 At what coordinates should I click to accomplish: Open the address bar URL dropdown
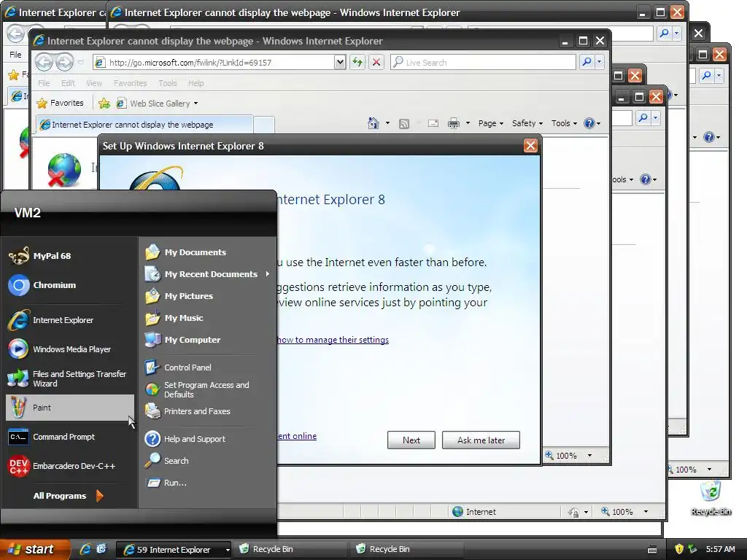pyautogui.click(x=340, y=62)
